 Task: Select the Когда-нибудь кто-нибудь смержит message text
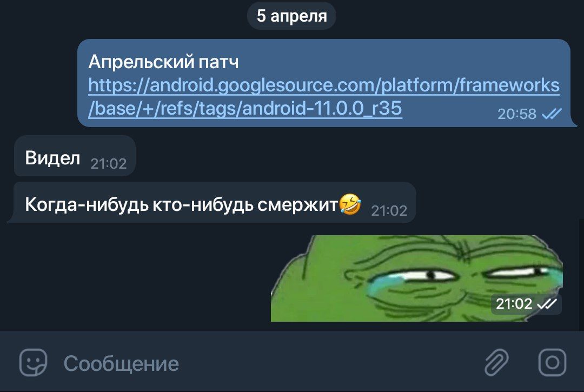[181, 204]
